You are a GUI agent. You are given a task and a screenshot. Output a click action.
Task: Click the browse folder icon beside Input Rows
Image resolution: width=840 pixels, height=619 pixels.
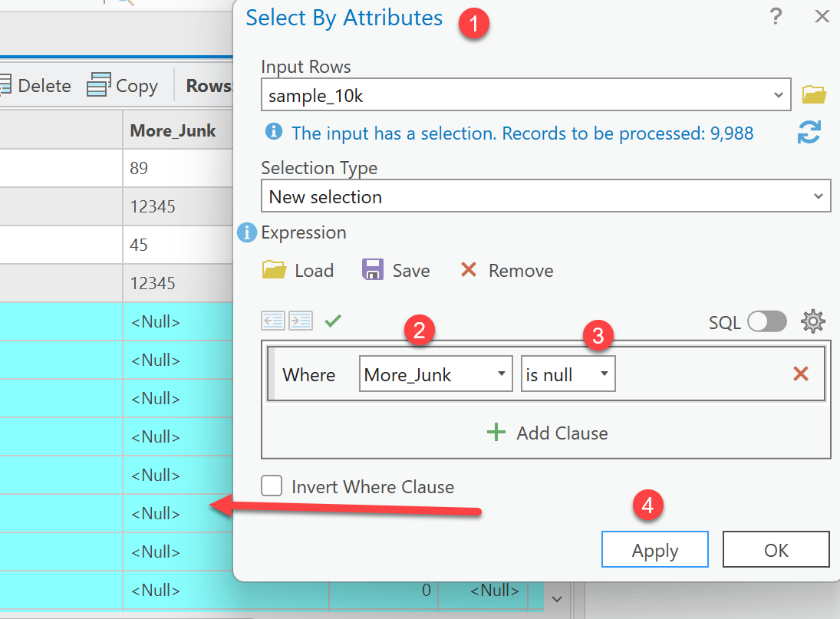pyautogui.click(x=814, y=95)
